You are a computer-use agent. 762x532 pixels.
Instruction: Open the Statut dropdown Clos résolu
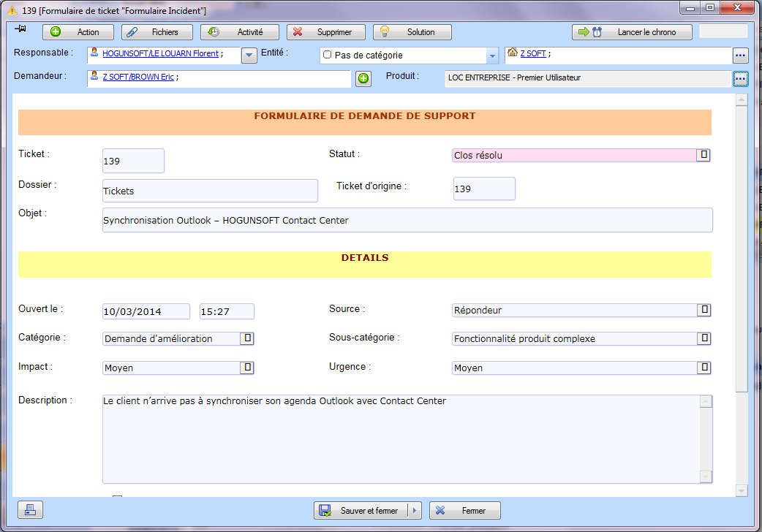coord(703,155)
